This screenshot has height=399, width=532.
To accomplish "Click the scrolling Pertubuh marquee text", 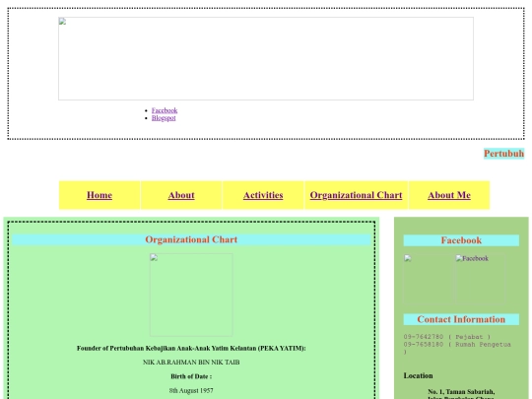I will coord(503,154).
